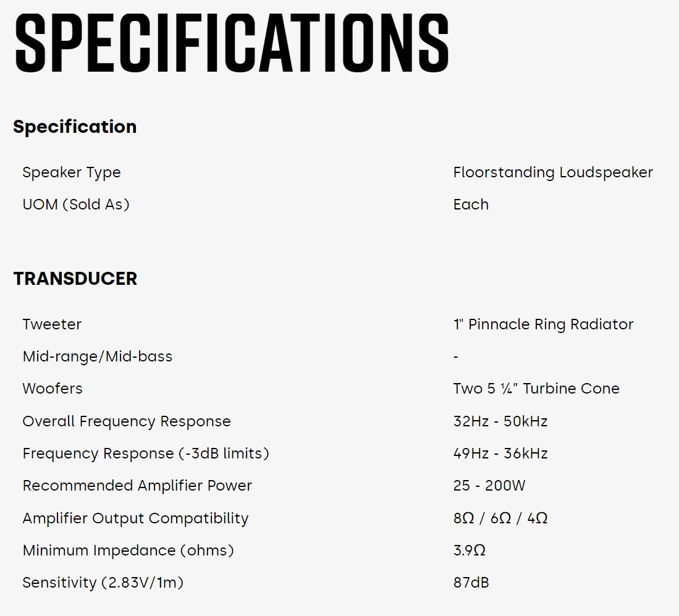Click the 87dB sensitivity value
679x616 pixels.
[x=471, y=583]
